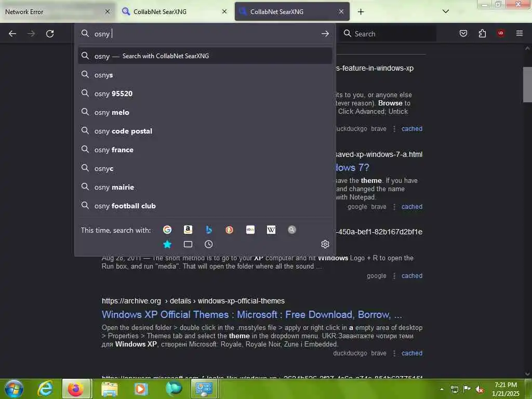The height and width of the screenshot is (399, 532).
Task: Choose the 'osny code postal' suggestion
Action: tap(205, 131)
